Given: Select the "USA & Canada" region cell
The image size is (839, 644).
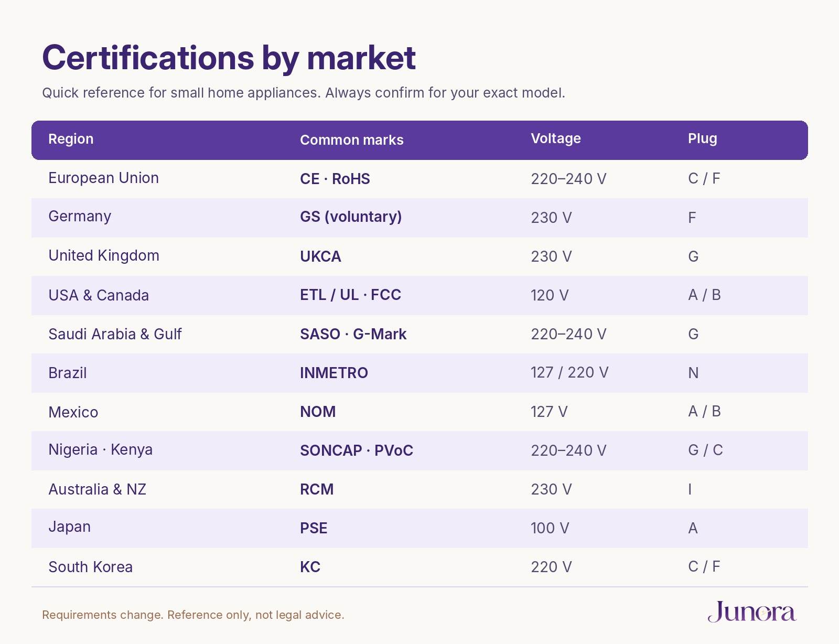Looking at the screenshot, I should (x=99, y=295).
